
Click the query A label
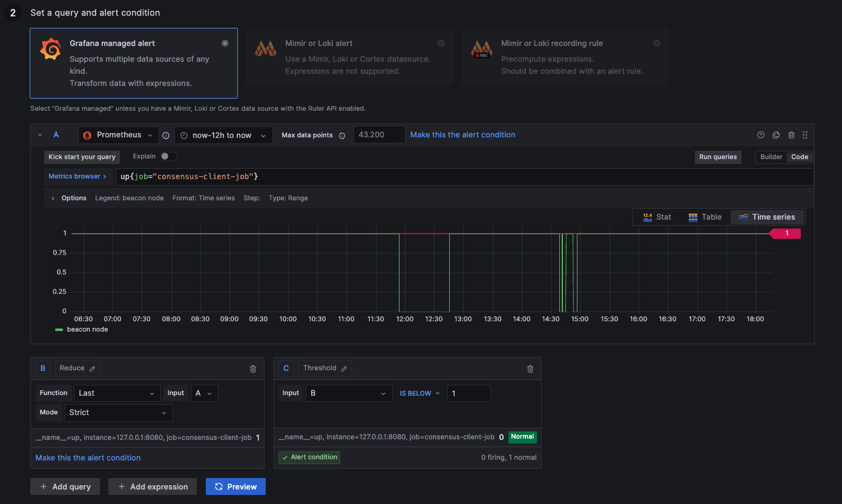56,135
